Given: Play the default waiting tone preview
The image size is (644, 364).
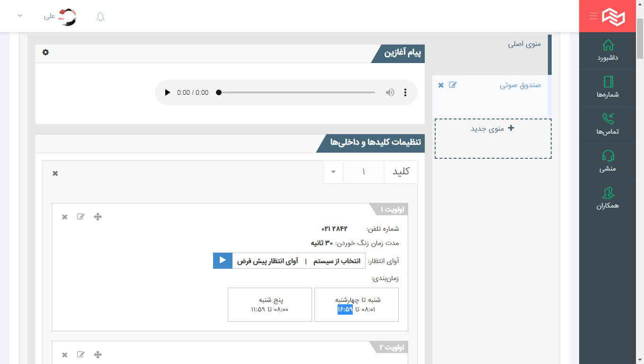Looking at the screenshot, I should 223,261.
